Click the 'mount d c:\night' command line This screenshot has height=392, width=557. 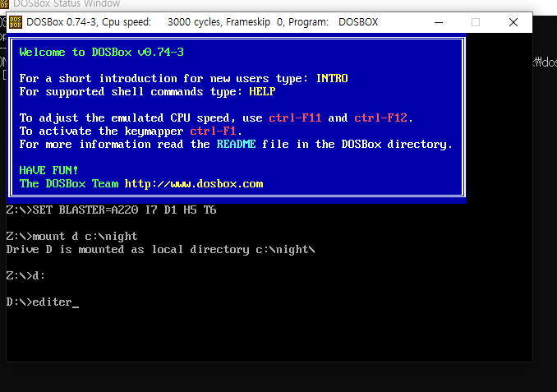[x=71, y=237]
